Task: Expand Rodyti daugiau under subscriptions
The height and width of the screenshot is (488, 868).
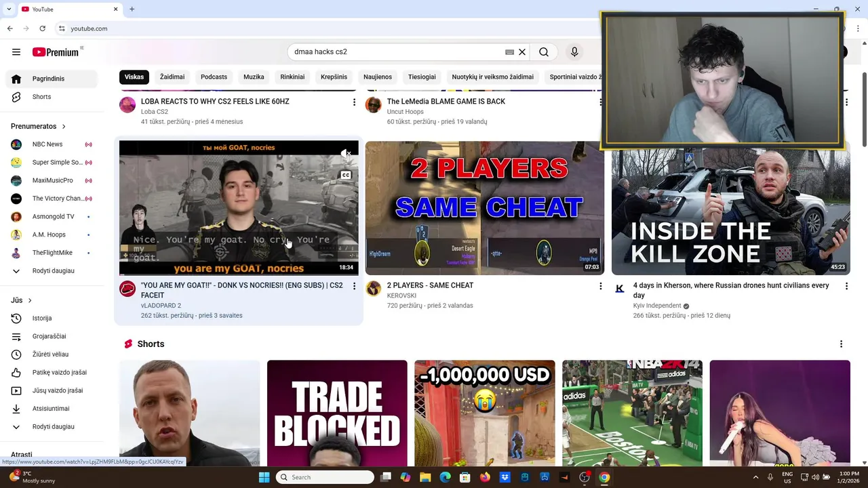Action: 52,271
